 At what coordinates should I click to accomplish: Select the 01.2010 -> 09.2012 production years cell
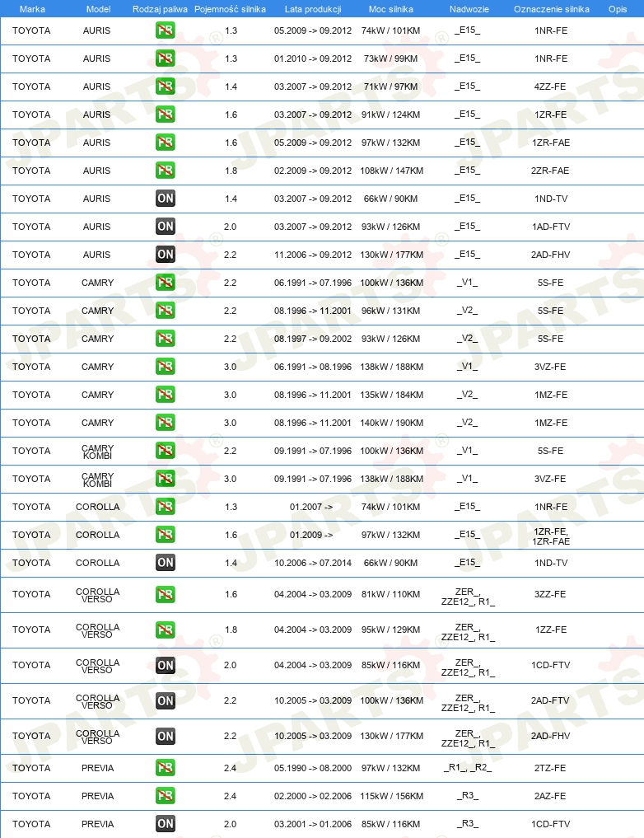click(x=313, y=59)
